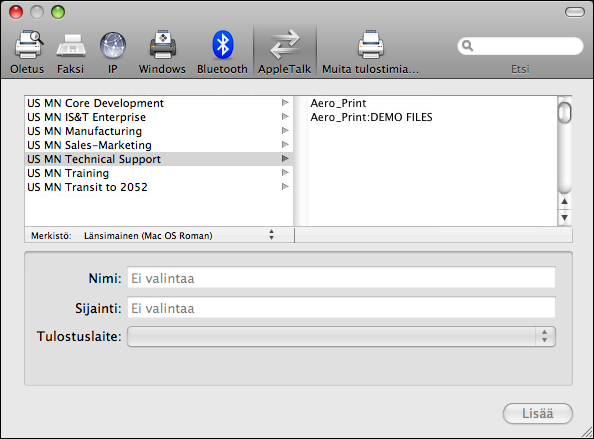Expand arrow beside US MN IS&T Enterprise
The width and height of the screenshot is (594, 439).
coord(285,117)
